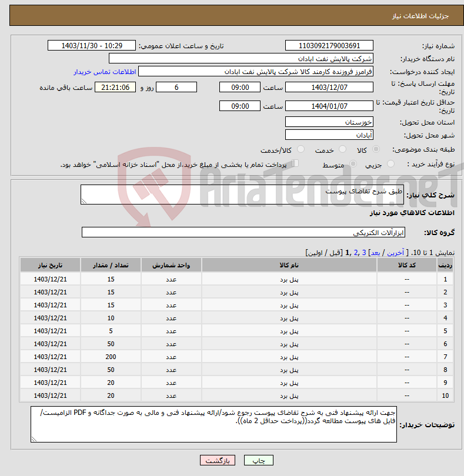Select the کالا radio button

(x=376, y=149)
